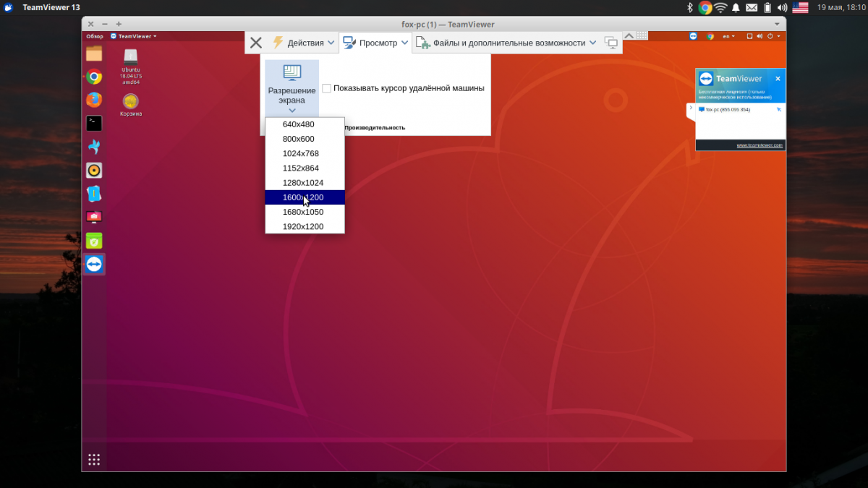The width and height of the screenshot is (868, 488).
Task: Launch Firefox from the remote dock
Action: point(94,100)
